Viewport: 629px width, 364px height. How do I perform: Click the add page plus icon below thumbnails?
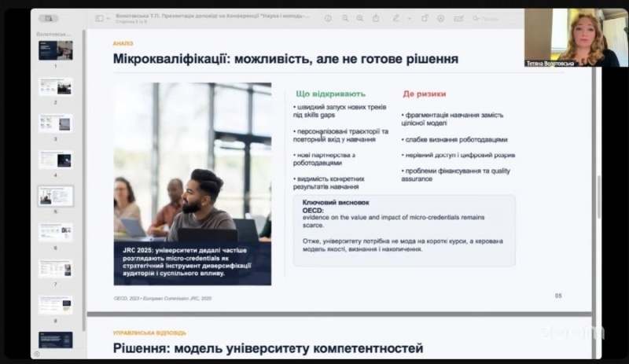(37, 354)
